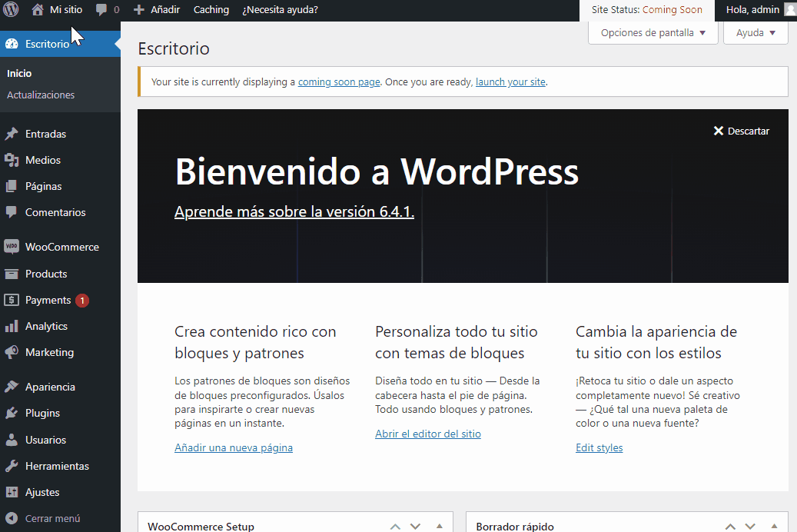
Task: Click the Plugins plug icon
Action: pyautogui.click(x=12, y=413)
